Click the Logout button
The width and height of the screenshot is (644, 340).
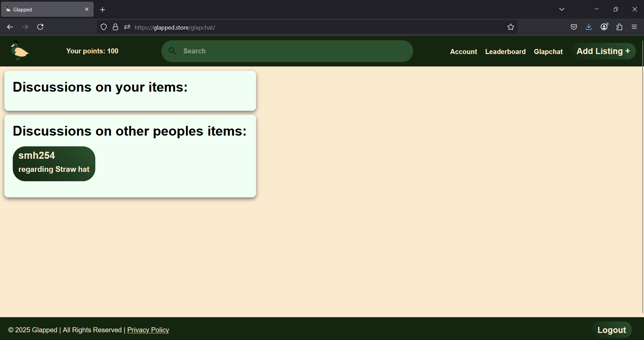click(611, 330)
